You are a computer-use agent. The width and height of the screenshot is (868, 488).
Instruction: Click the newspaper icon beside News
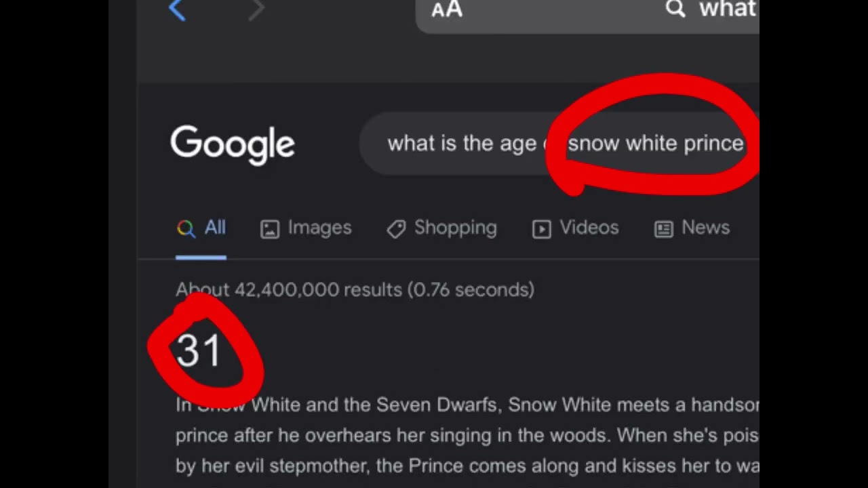[663, 229]
